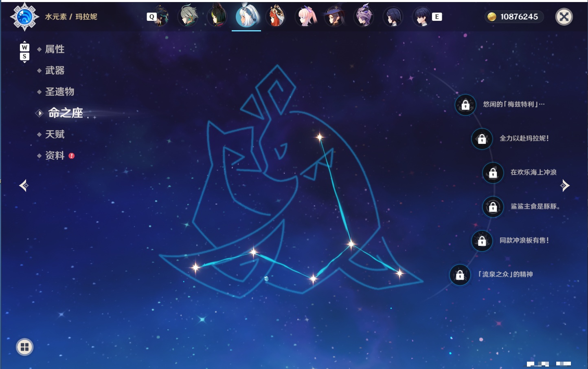
Task: Open the grid menu button
Action: pyautogui.click(x=24, y=347)
